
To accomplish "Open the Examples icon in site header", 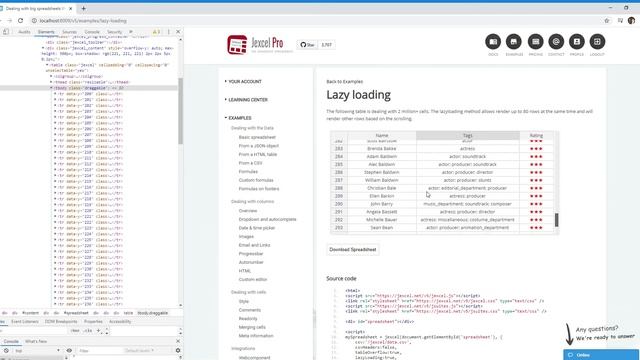I will (x=513, y=42).
